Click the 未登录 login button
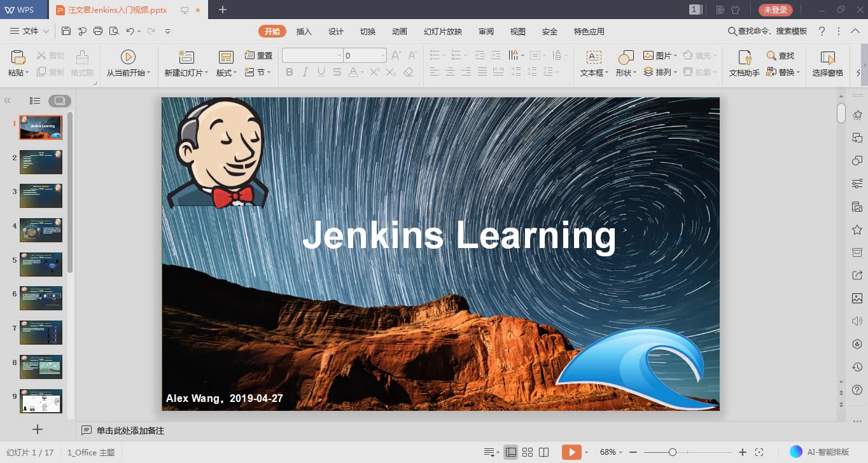This screenshot has height=463, width=868. (x=776, y=10)
